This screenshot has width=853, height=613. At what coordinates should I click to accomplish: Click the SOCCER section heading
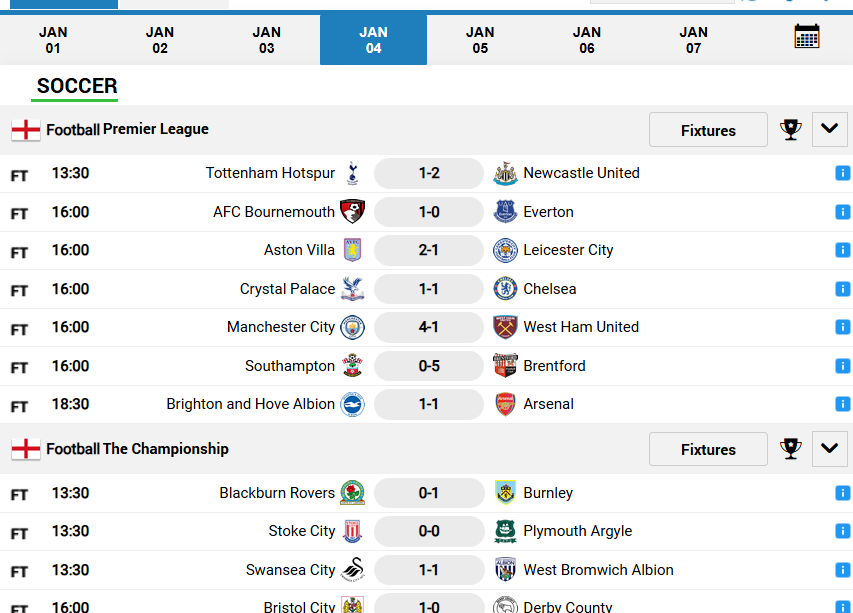[x=77, y=86]
